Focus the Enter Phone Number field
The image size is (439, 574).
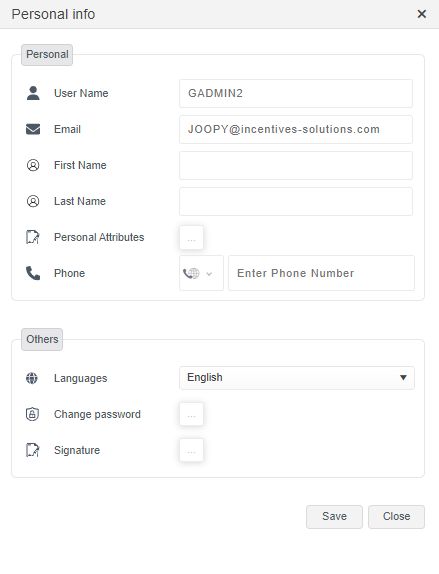321,273
